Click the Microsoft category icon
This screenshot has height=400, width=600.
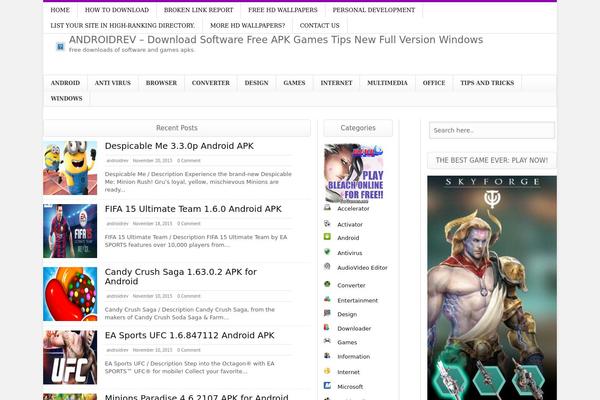327,385
